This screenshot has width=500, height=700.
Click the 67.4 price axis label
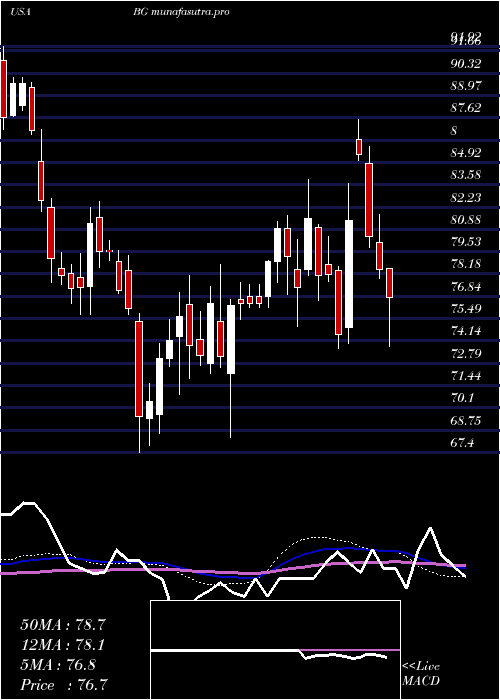click(462, 443)
